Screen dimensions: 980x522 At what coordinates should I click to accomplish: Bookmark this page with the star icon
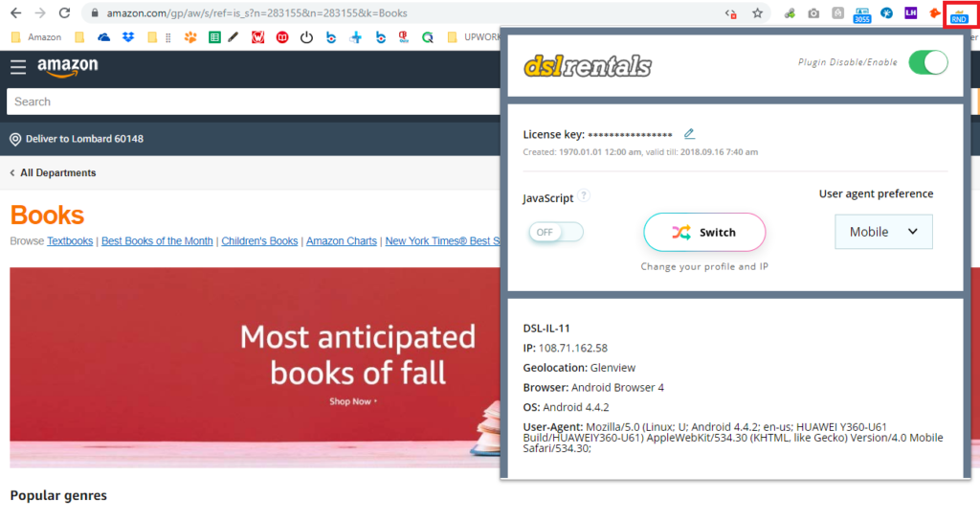pos(758,12)
